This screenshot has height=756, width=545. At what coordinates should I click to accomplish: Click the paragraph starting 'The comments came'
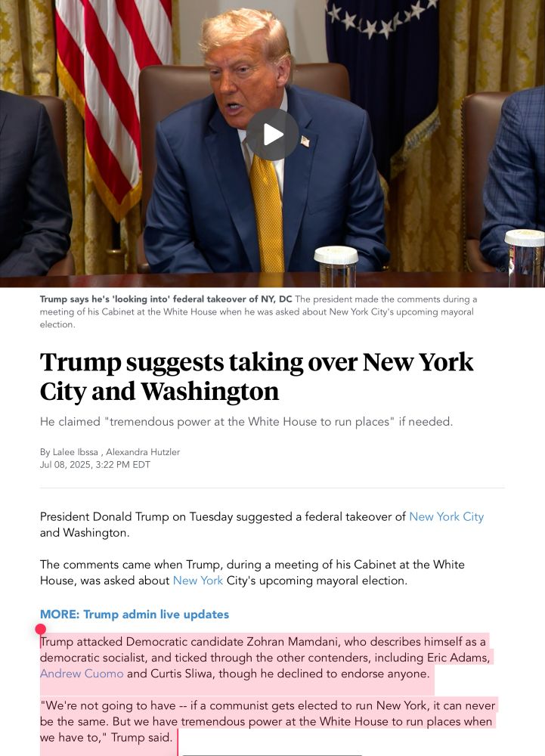252,572
